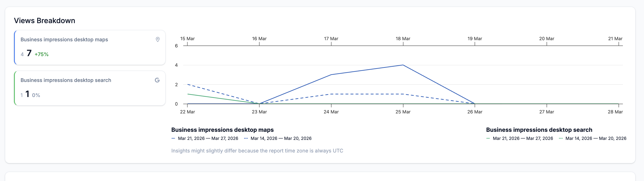Click the +75% change indicator

[x=42, y=54]
